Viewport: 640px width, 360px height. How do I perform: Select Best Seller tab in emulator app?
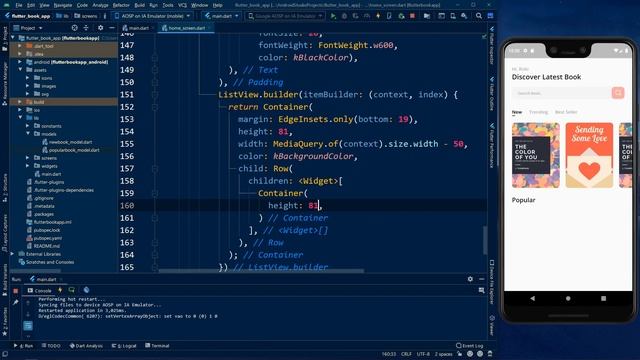[x=566, y=112]
